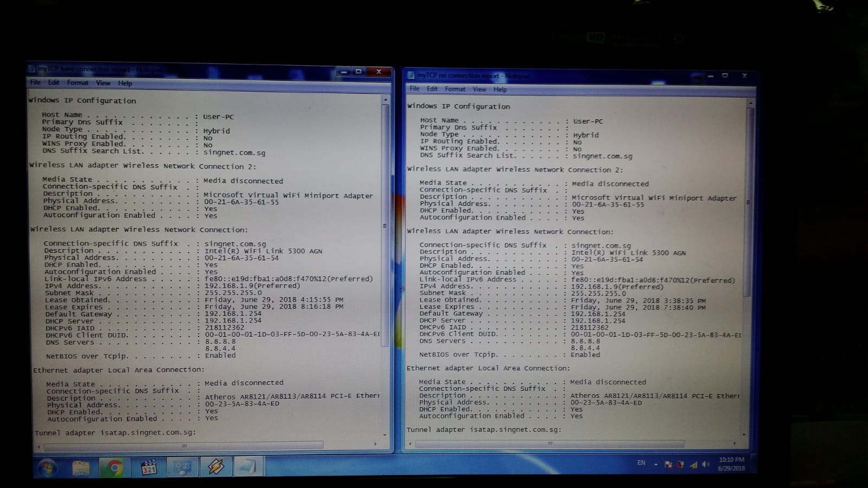Screen dimensions: 868x488
Task: Click lease expiry '7:38:40 PM' in right window
Action: pos(685,307)
